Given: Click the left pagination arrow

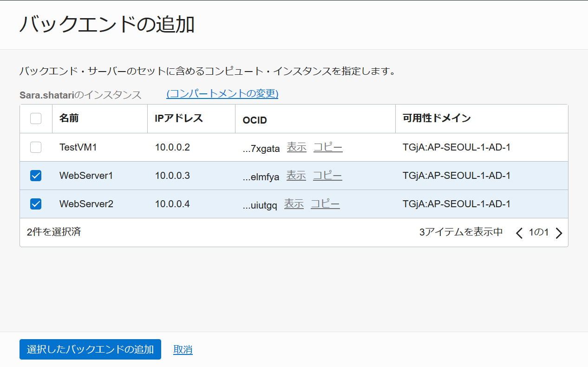Looking at the screenshot, I should 519,233.
